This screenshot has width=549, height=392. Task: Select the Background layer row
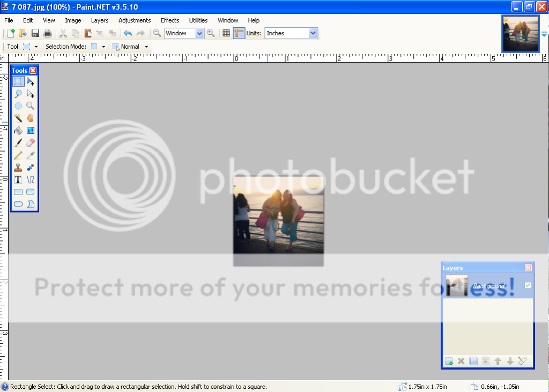click(488, 285)
